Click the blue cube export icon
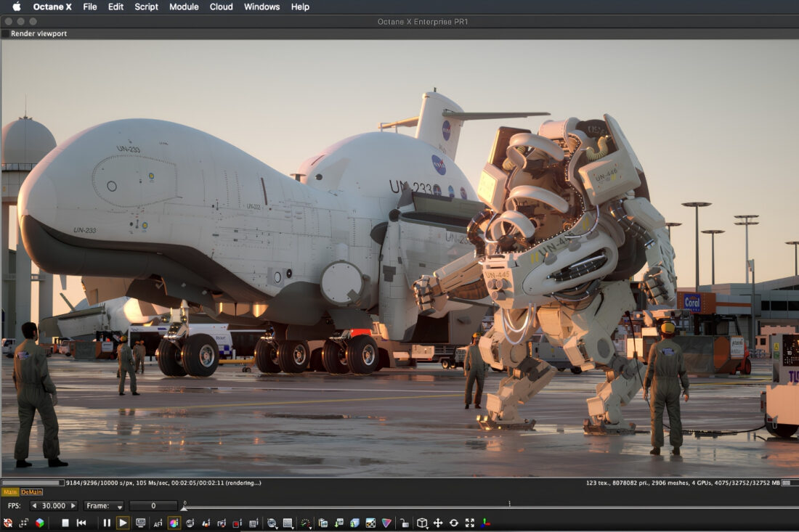799x532 pixels. [x=354, y=523]
